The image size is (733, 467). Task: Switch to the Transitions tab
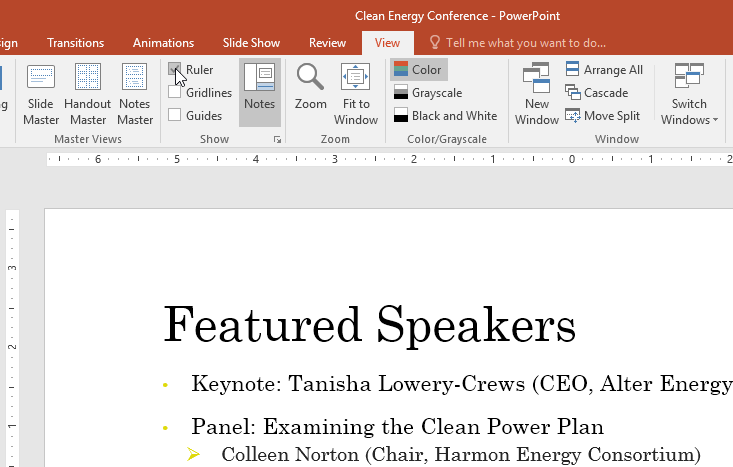(75, 43)
